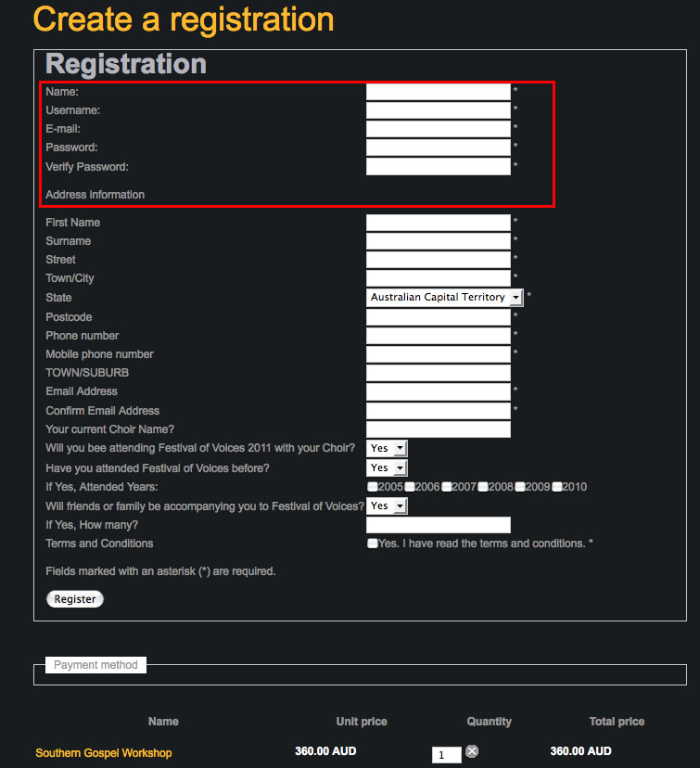Open the State dropdown list
The height and width of the screenshot is (768, 700).
tap(444, 298)
